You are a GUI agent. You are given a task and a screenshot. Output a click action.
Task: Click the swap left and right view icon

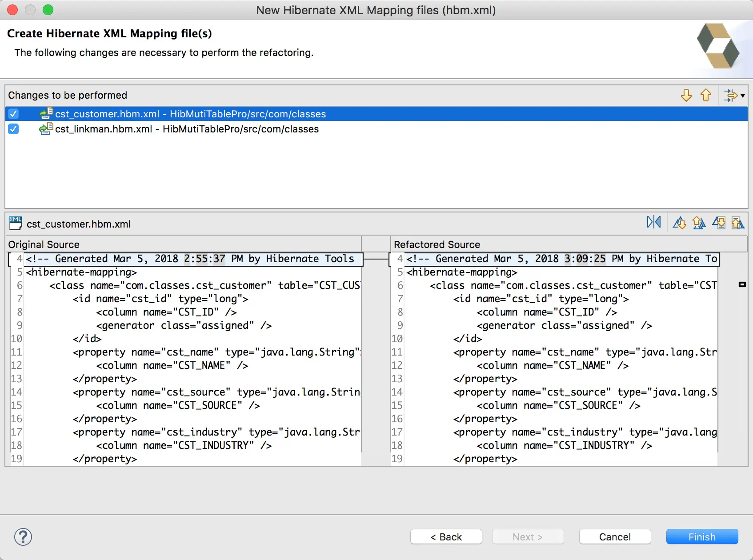point(654,222)
